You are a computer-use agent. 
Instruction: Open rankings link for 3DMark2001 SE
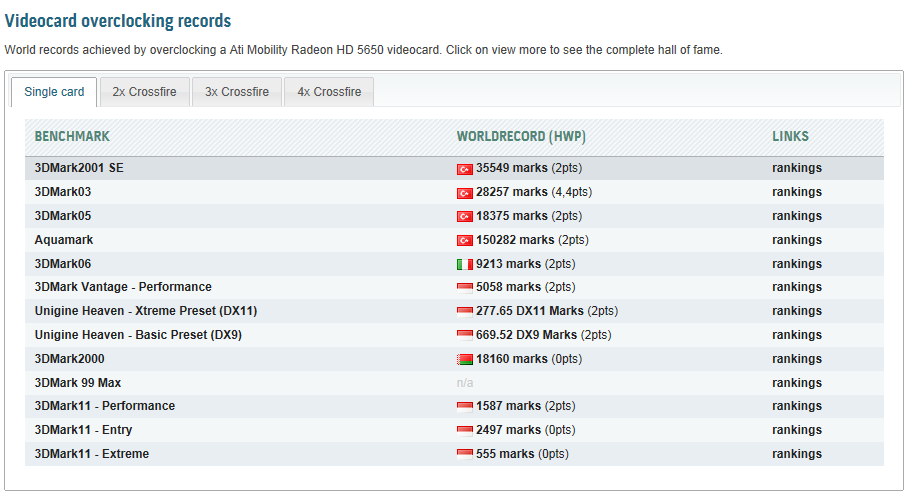tap(797, 168)
